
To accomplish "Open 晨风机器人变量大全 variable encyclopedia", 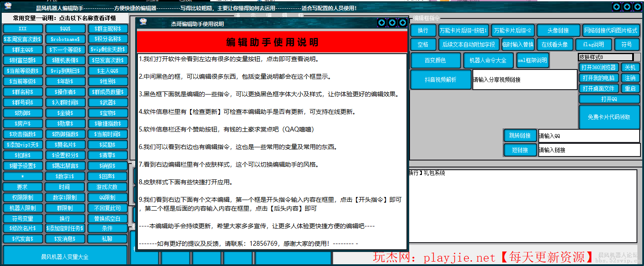I will [65, 256].
